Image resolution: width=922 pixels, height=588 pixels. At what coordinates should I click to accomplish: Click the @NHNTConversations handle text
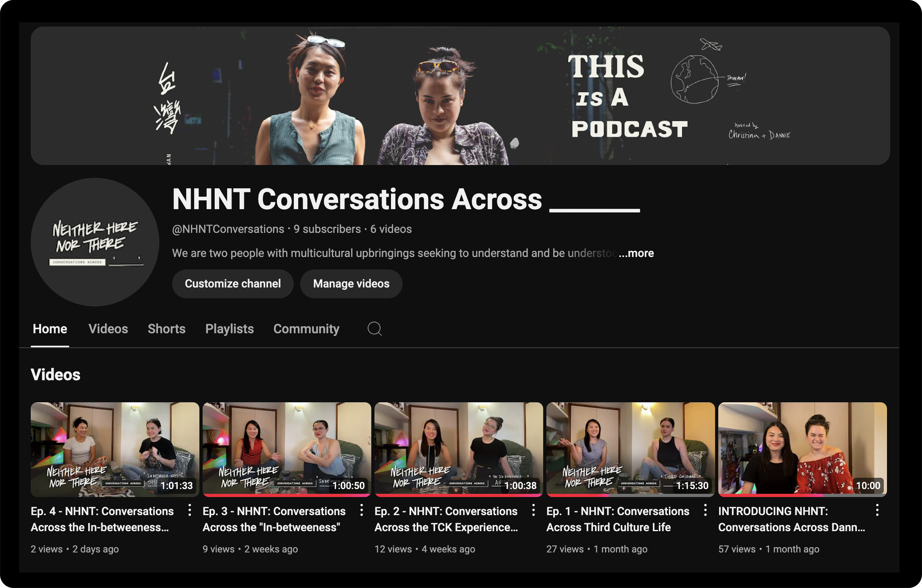(228, 229)
